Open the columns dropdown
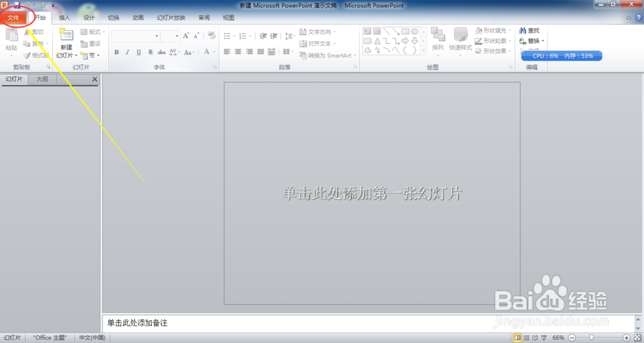644x343 pixels. tap(288, 51)
